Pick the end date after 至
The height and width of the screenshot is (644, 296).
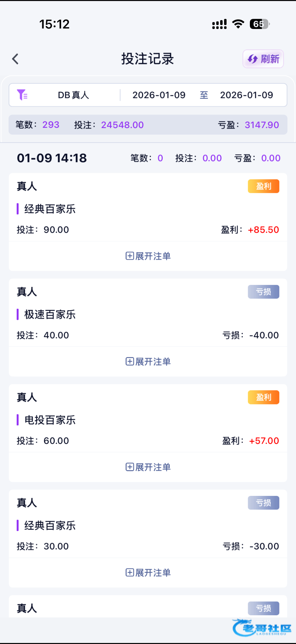click(x=246, y=95)
